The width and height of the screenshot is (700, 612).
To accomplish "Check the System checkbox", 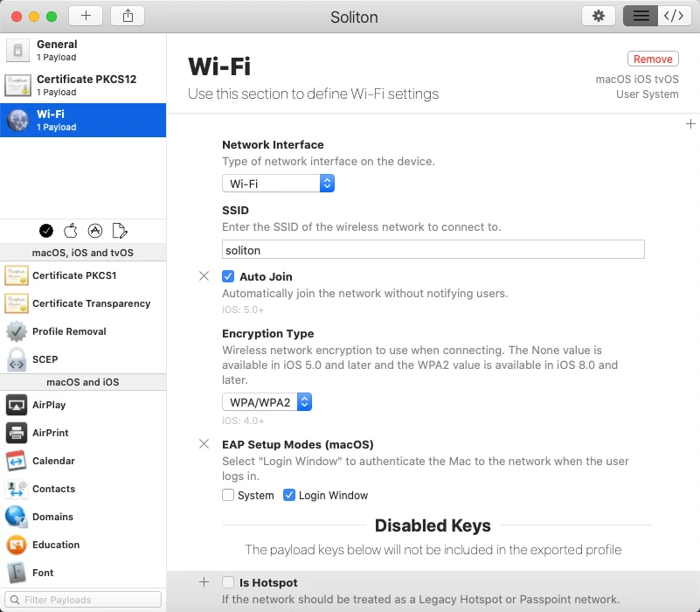I will click(228, 495).
